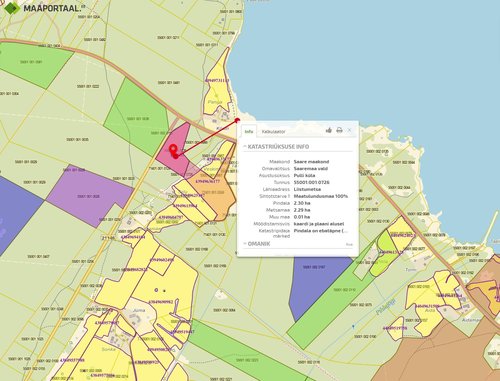Click the Tunnus value 55001:001:0726
Screen dimensions: 500x381
pos(312,182)
